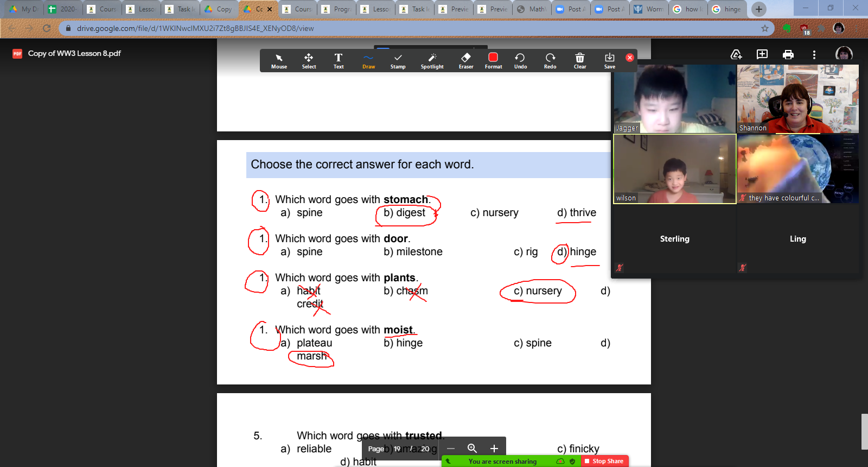Stop the Zoom screen share
The height and width of the screenshot is (467, 868).
click(605, 461)
